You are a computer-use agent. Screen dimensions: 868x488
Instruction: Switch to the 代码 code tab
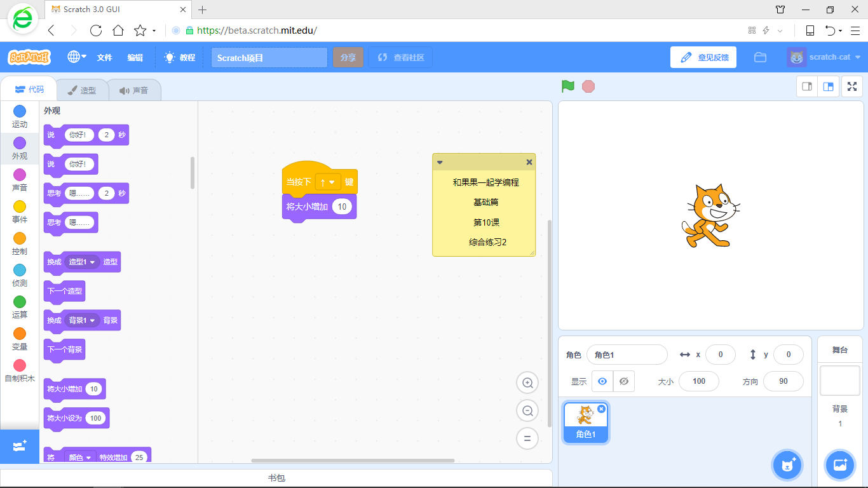coord(29,90)
